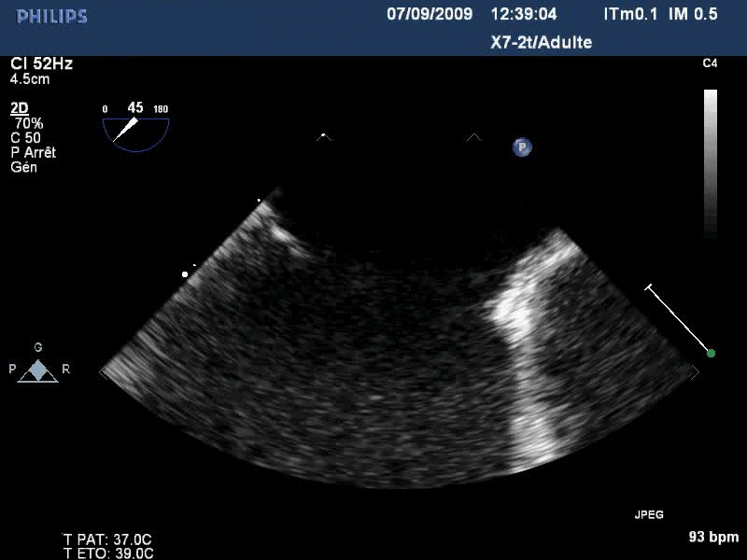Click the 2D mode label
Image resolution: width=747 pixels, height=560 pixels.
point(20,108)
